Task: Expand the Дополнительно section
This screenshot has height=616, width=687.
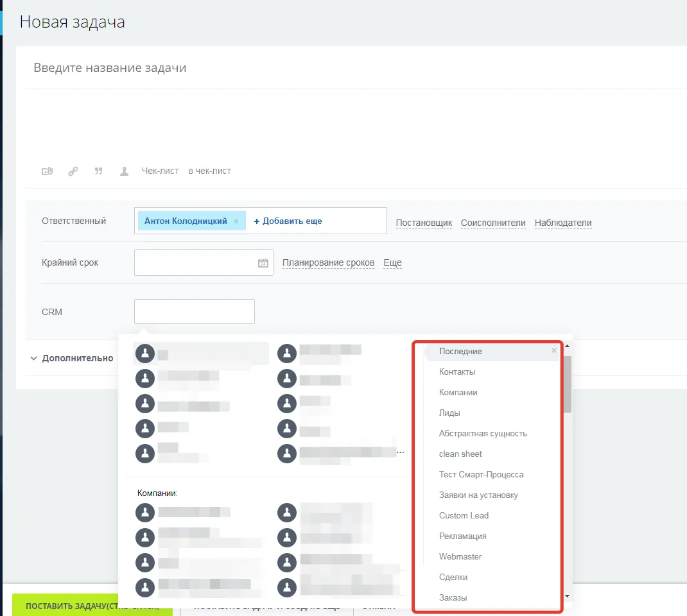Action: (x=71, y=358)
